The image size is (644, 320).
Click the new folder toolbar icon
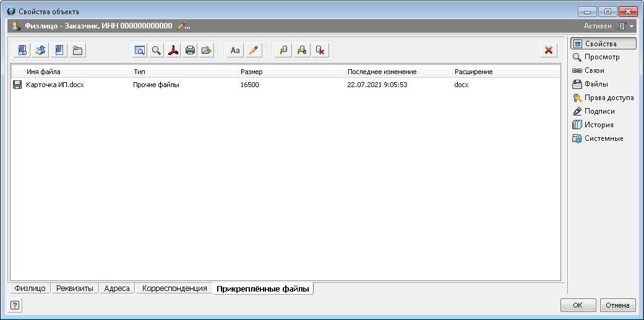click(x=77, y=51)
